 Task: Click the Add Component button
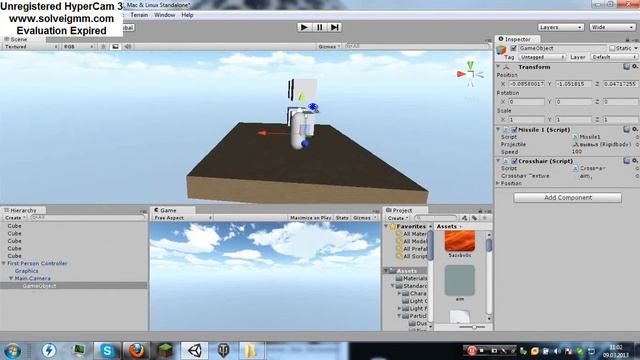(567, 198)
